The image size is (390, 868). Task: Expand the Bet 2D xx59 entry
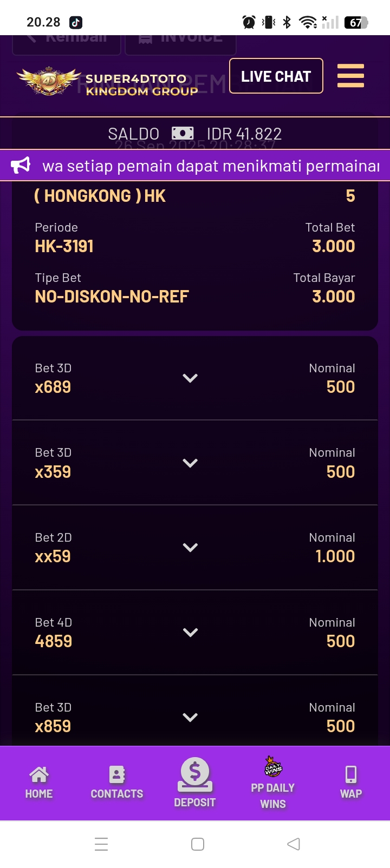click(x=190, y=548)
